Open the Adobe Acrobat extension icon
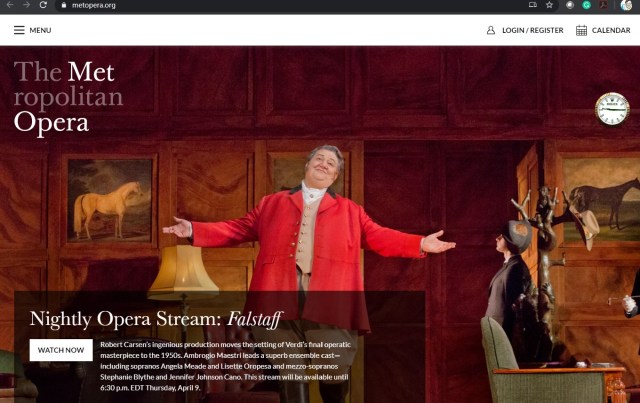640x403 pixels. coord(603,5)
